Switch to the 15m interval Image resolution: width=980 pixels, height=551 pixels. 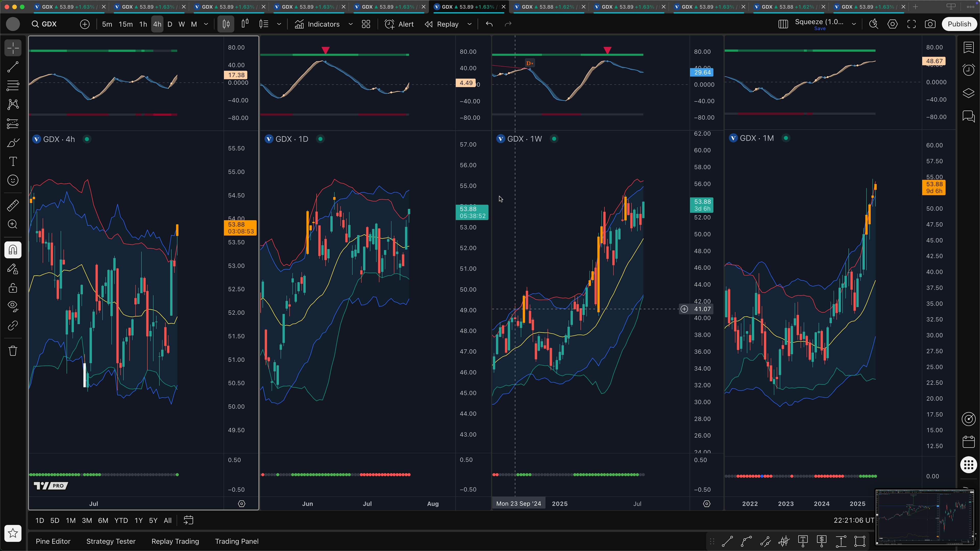pos(126,24)
